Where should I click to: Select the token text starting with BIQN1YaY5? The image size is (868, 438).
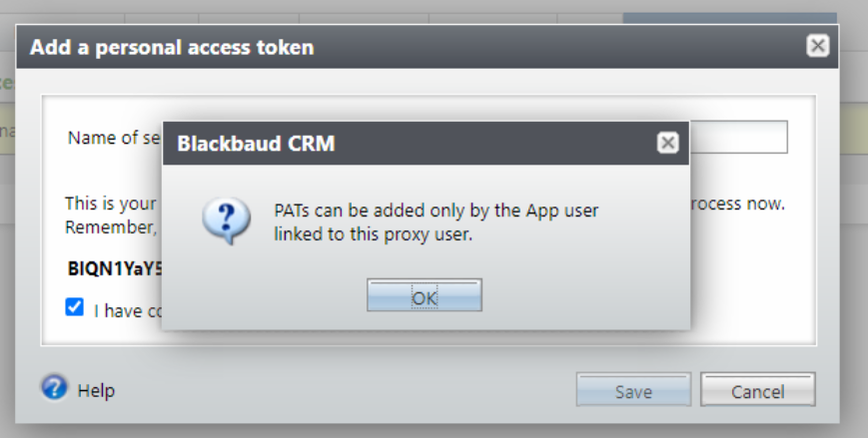point(114,268)
